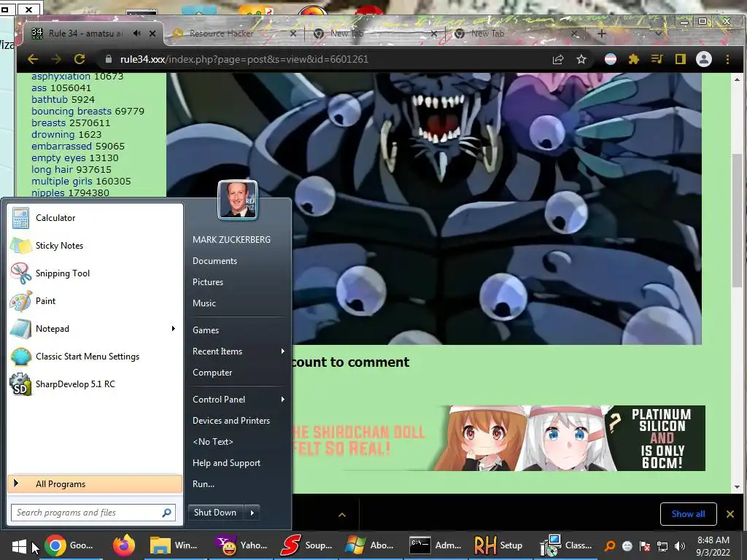Click the striped flag extension icon
The height and width of the screenshot is (560, 747).
pos(611,59)
